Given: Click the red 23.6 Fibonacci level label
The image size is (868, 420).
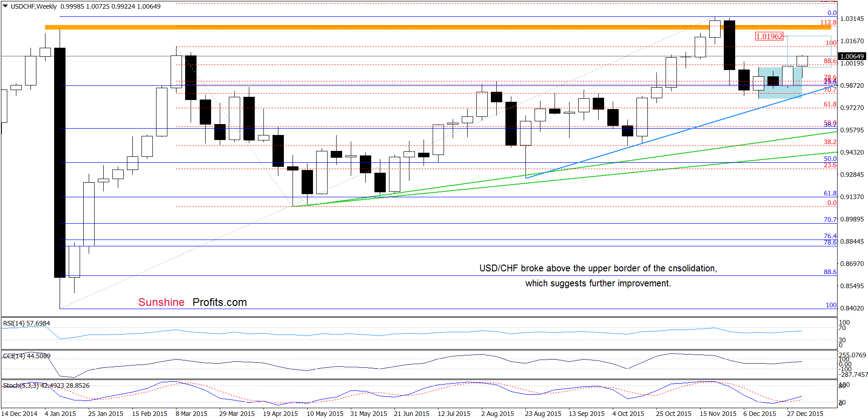Looking at the screenshot, I should [830, 165].
